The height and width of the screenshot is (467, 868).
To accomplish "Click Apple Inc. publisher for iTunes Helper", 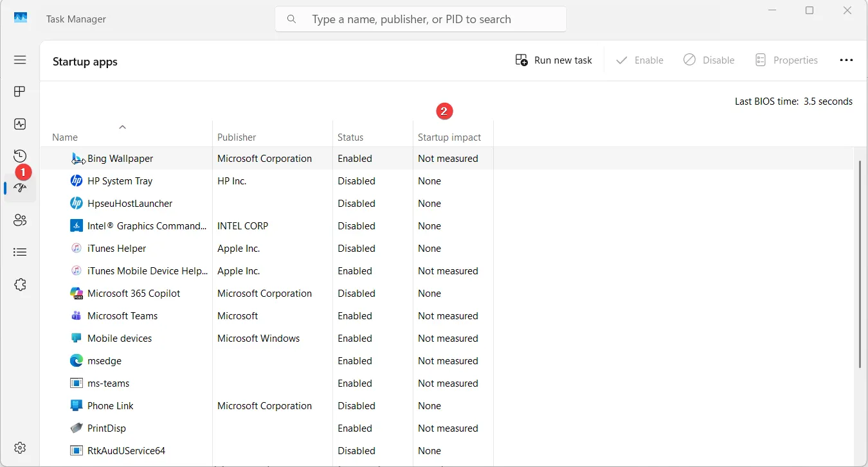I will 239,249.
